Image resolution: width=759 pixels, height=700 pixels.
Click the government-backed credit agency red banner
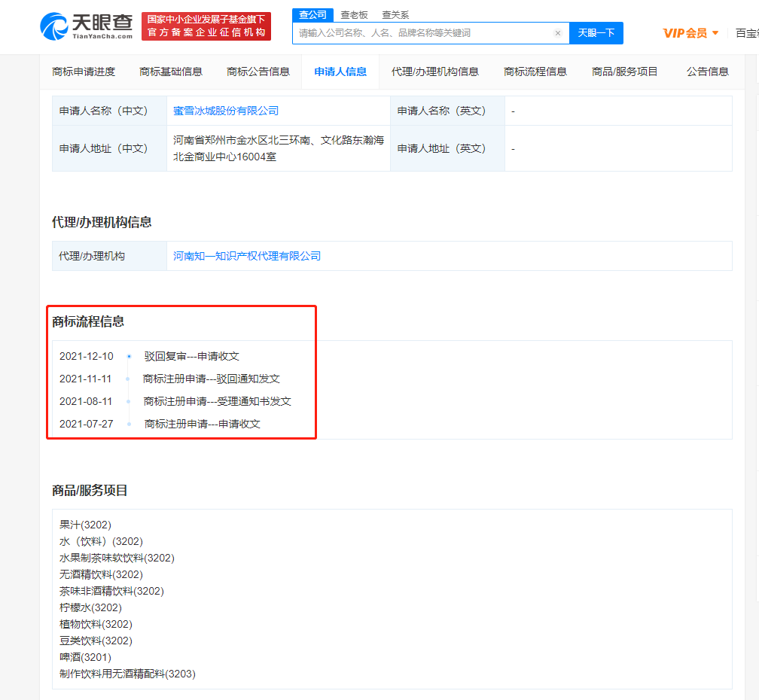point(206,26)
